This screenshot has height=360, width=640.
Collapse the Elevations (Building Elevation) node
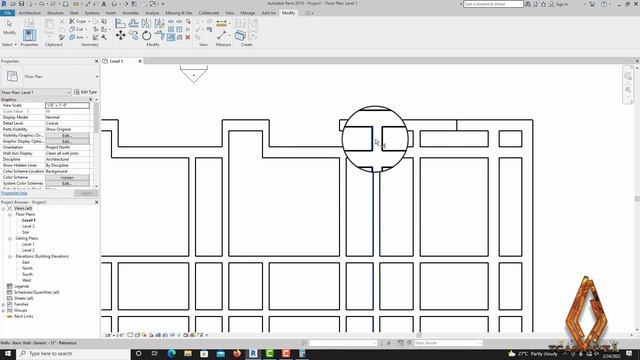(x=10, y=257)
